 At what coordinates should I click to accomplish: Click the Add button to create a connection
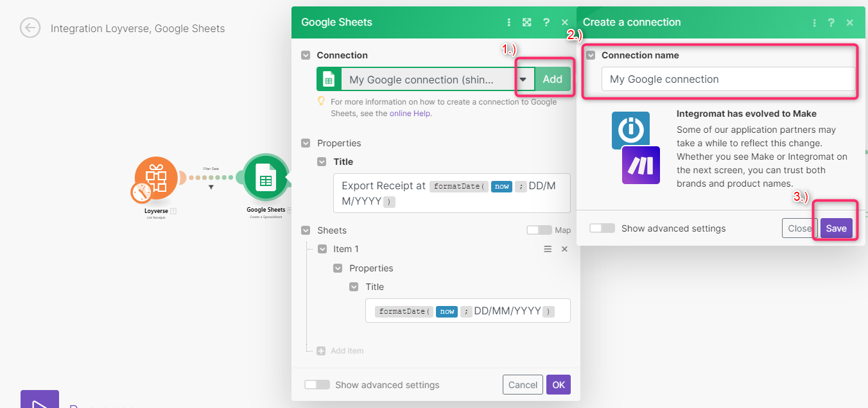[553, 78]
